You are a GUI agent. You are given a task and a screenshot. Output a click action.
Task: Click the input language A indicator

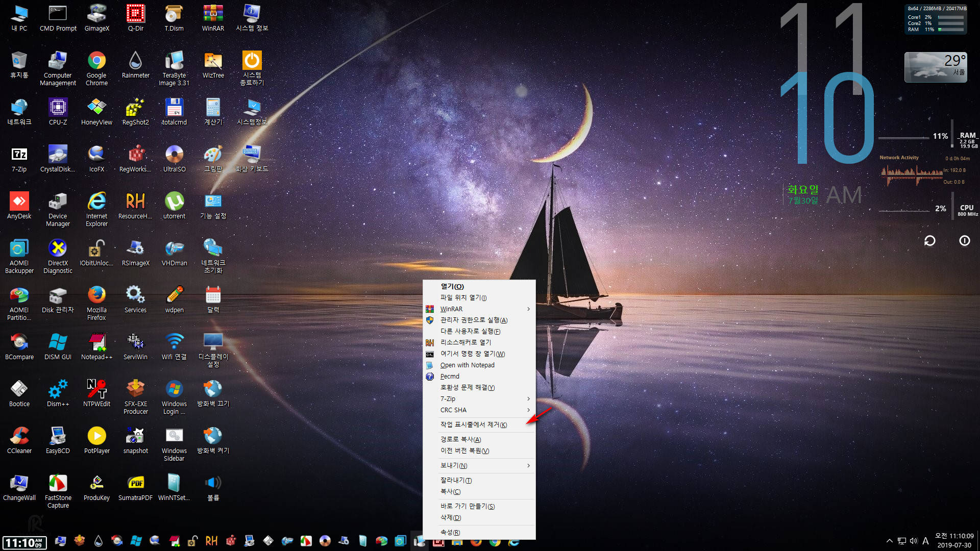click(x=925, y=541)
